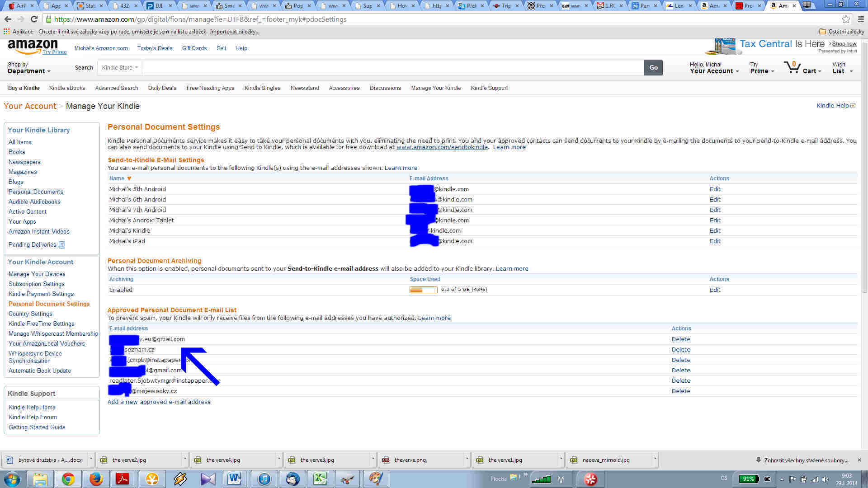
Task: Click the browser Back arrow
Action: coord(8,19)
